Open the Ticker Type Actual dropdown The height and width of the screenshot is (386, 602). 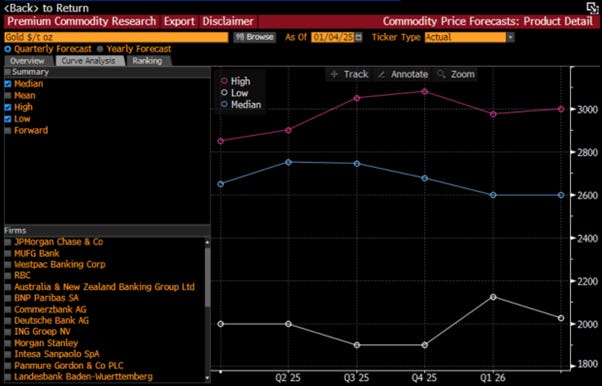[x=510, y=37]
